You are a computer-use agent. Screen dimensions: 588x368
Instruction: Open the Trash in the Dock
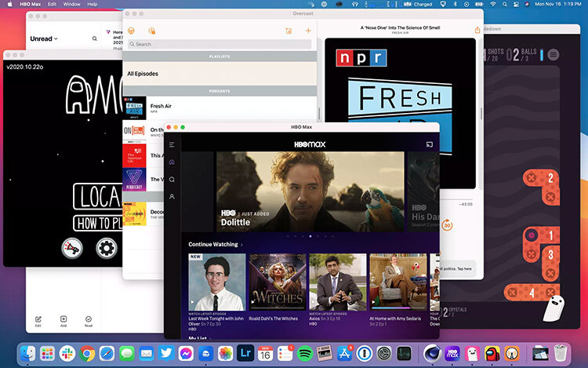tap(561, 353)
